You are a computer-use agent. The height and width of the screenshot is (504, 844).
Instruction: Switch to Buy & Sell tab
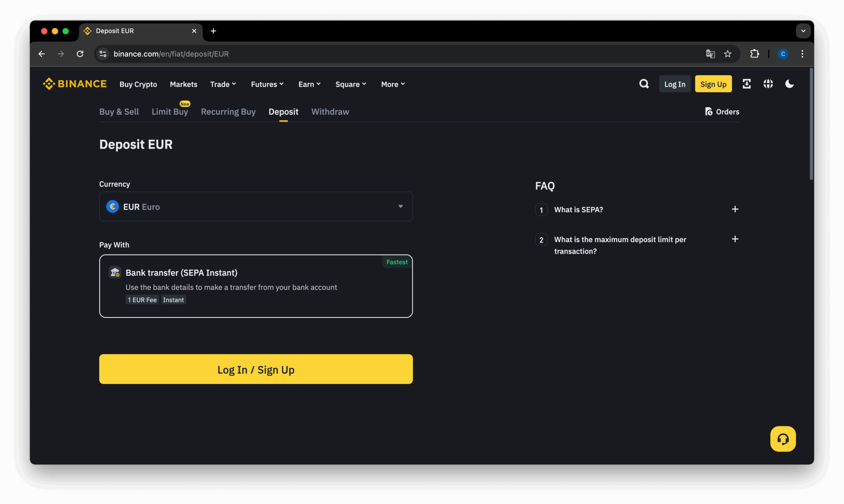coord(119,111)
